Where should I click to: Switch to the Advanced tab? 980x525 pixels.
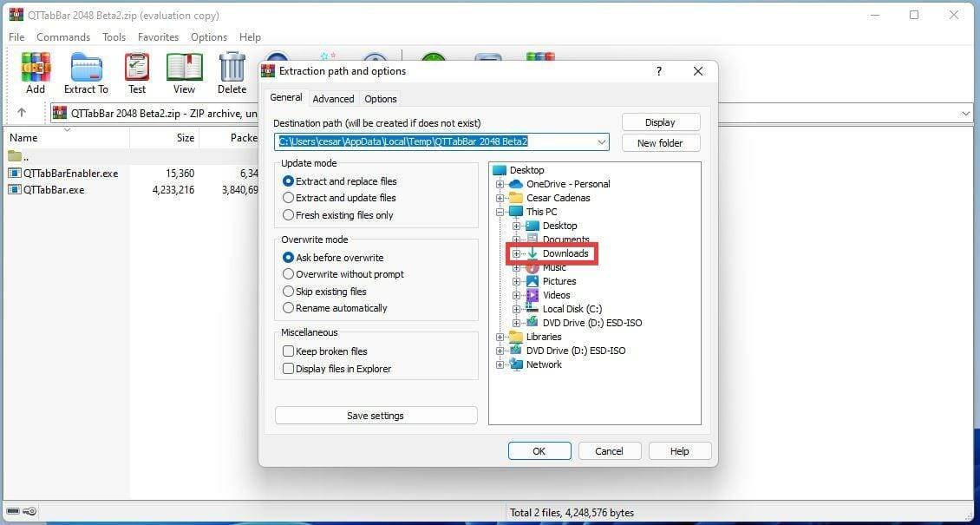click(x=333, y=98)
